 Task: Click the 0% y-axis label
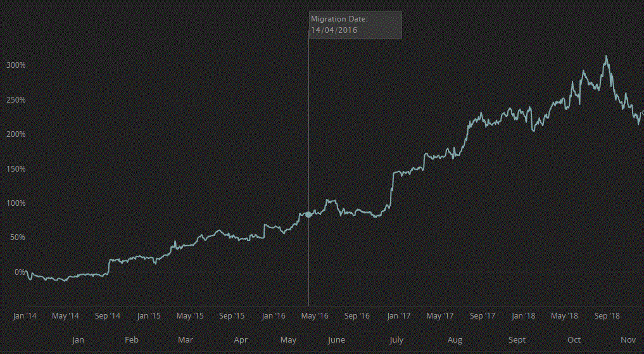point(20,272)
